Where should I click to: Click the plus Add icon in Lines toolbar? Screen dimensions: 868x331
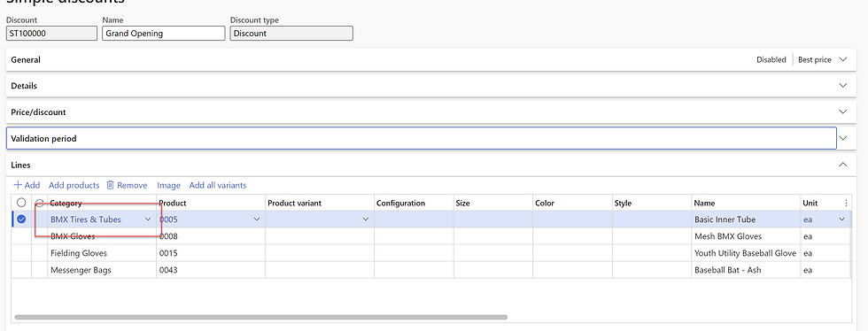click(18, 186)
